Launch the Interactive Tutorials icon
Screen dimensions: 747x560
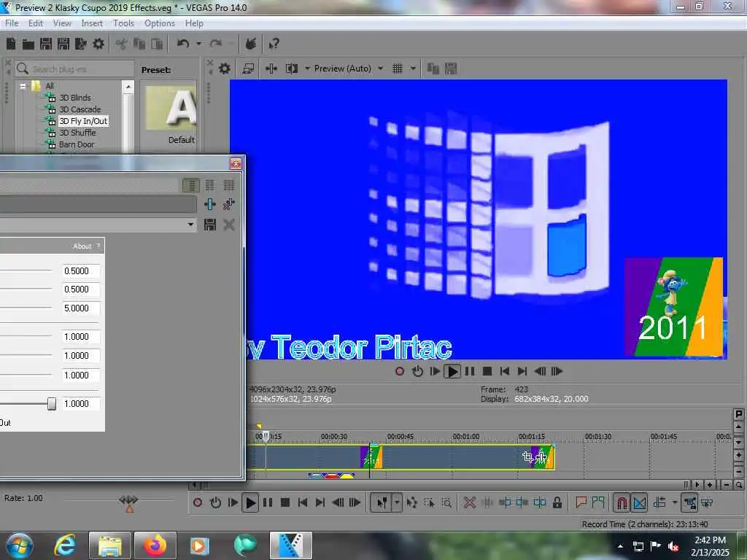click(x=251, y=44)
